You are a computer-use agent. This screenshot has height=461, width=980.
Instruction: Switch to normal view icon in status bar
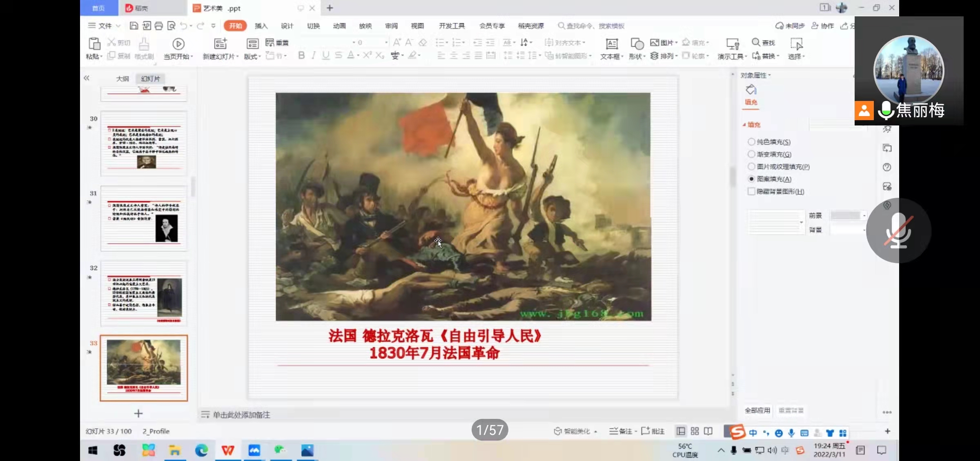pos(681,431)
